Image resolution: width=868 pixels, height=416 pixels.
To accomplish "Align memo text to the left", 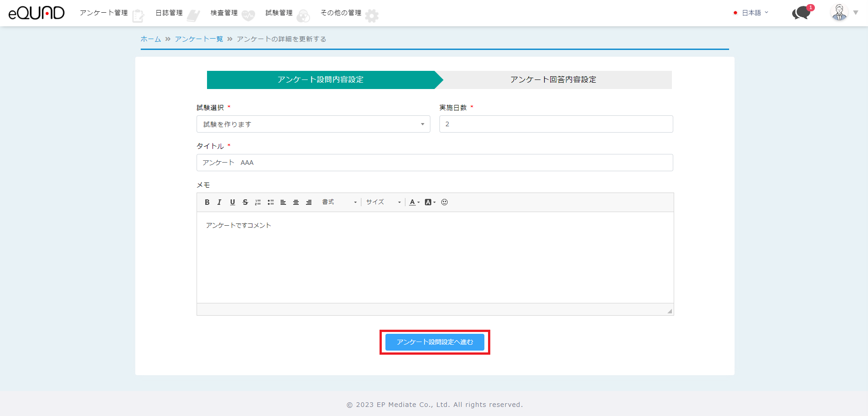I will pos(283,203).
